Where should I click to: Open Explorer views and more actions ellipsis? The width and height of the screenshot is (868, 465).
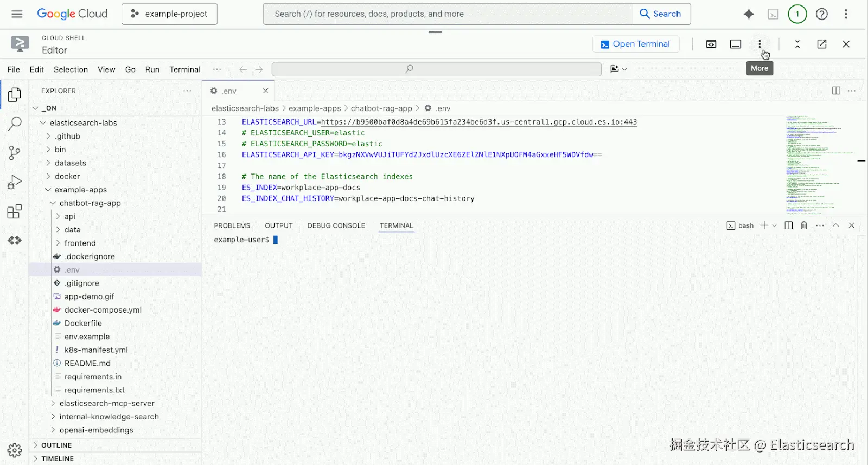click(x=187, y=91)
